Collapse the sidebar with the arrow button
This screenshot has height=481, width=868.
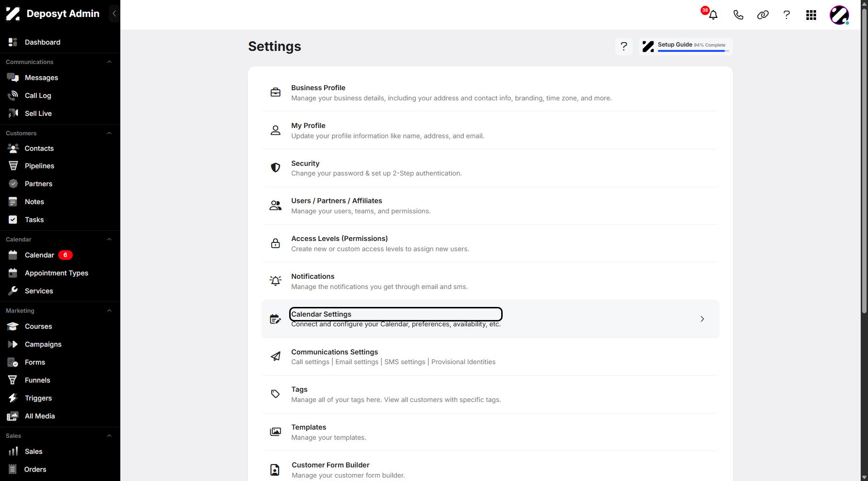coord(114,14)
